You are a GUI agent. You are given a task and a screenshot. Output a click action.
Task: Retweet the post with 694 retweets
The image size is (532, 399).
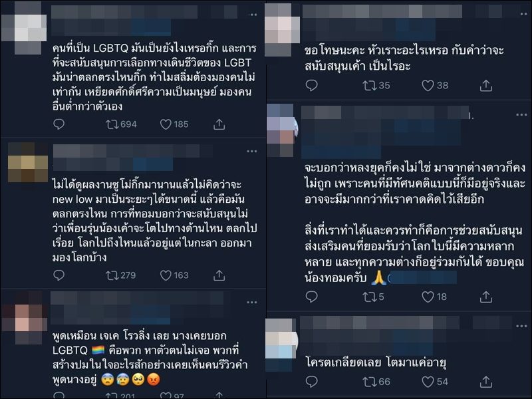pyautogui.click(x=112, y=124)
